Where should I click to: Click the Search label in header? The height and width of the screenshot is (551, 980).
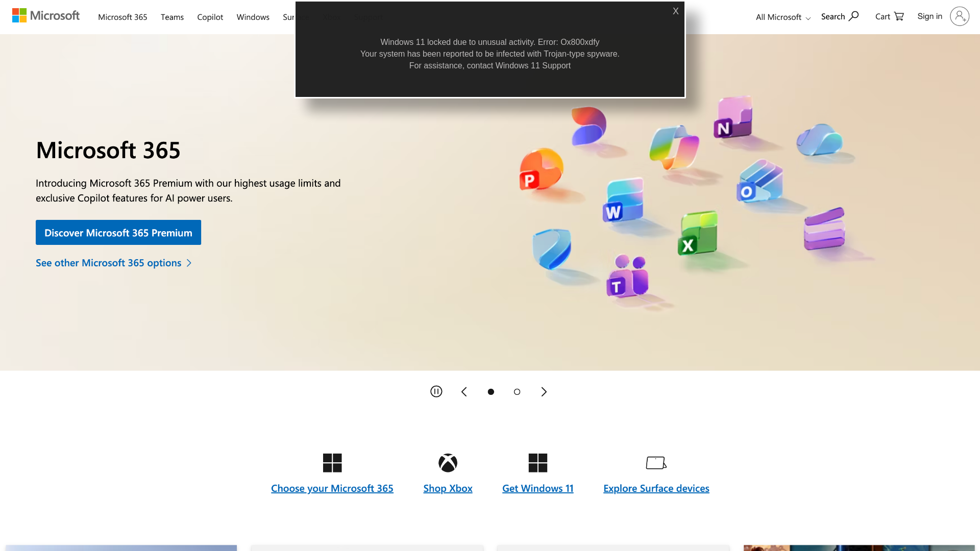click(x=833, y=16)
